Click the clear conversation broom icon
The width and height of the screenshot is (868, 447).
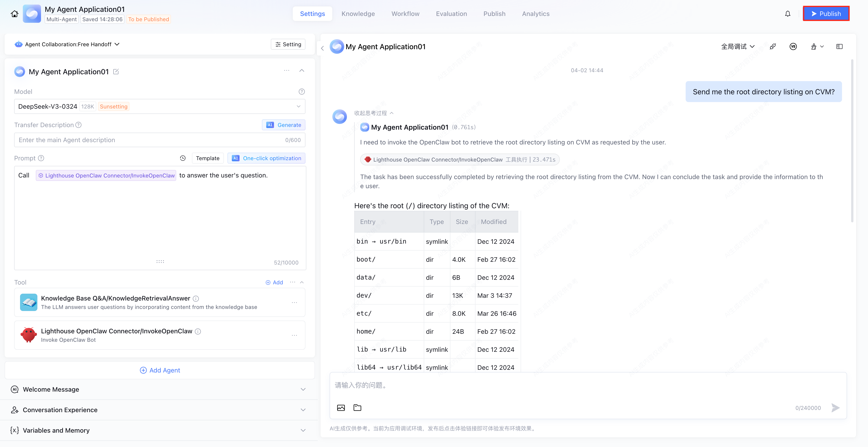814,46
